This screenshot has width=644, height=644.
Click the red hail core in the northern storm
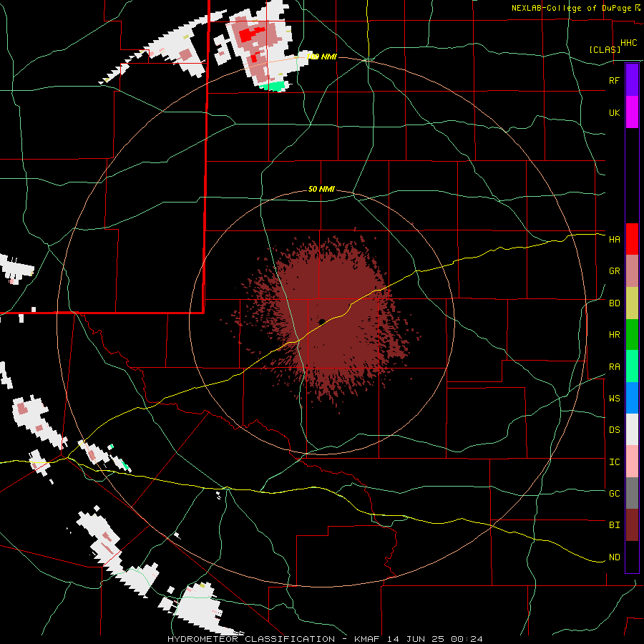251,35
